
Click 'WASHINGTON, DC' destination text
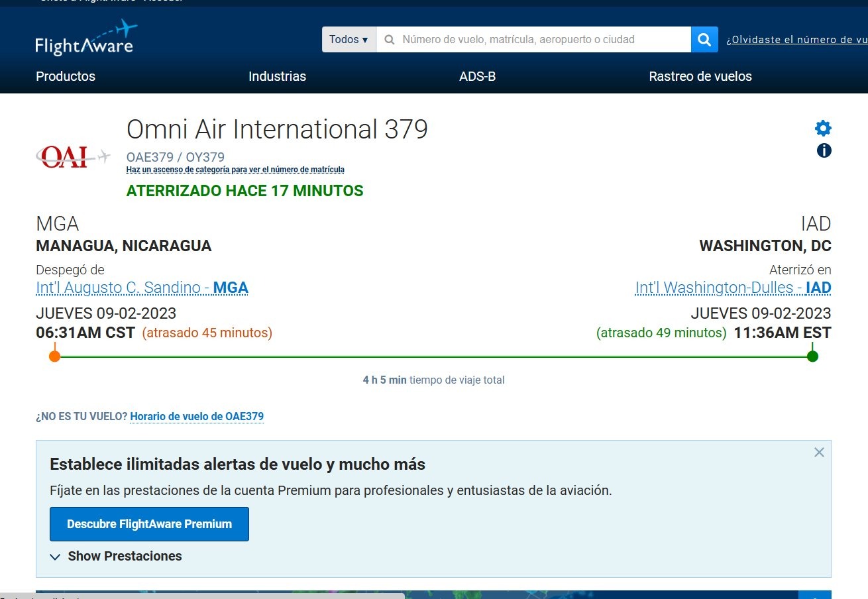pyautogui.click(x=765, y=246)
